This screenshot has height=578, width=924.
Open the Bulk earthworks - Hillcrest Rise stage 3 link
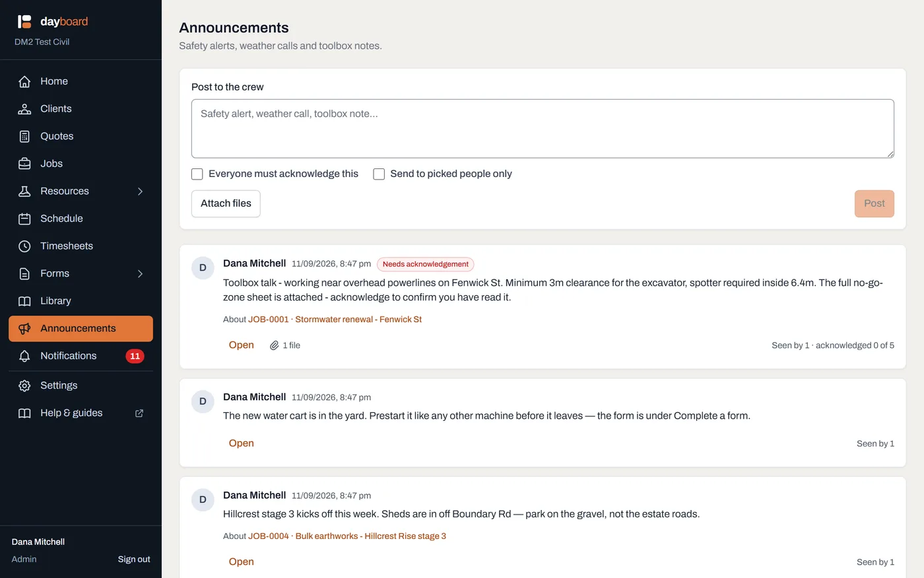pyautogui.click(x=371, y=536)
